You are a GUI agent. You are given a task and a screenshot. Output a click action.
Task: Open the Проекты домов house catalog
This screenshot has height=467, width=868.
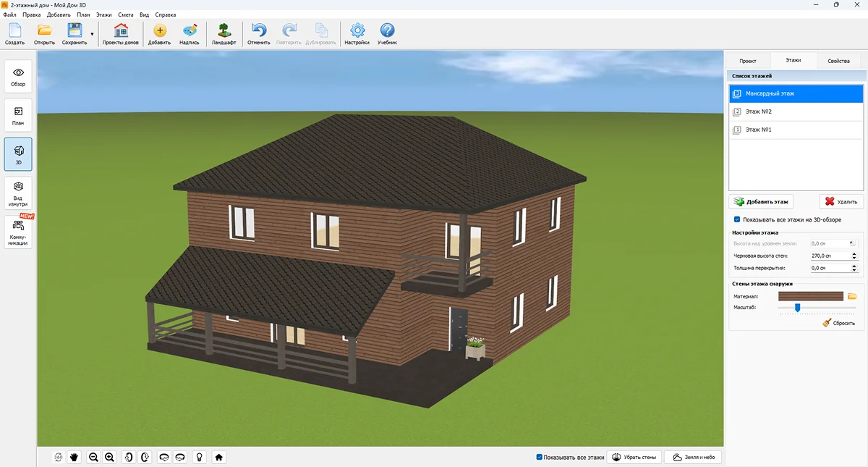click(120, 33)
